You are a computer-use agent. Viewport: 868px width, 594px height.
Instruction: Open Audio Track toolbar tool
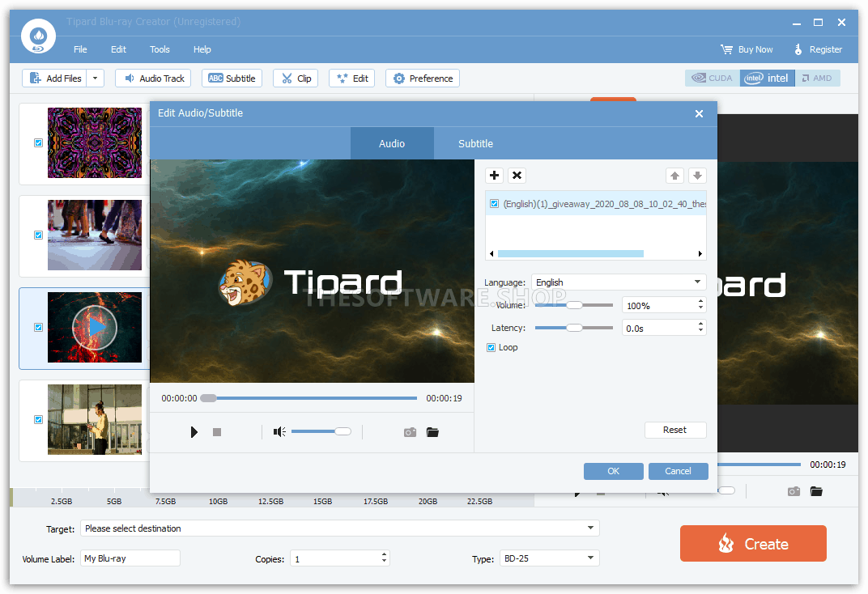(153, 78)
